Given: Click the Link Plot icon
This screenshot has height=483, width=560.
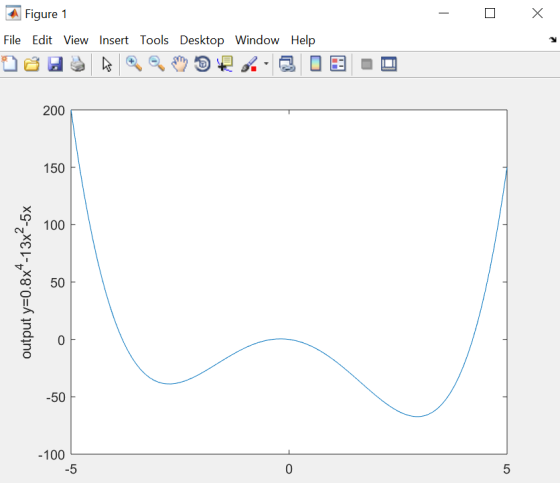Looking at the screenshot, I should (x=287, y=64).
